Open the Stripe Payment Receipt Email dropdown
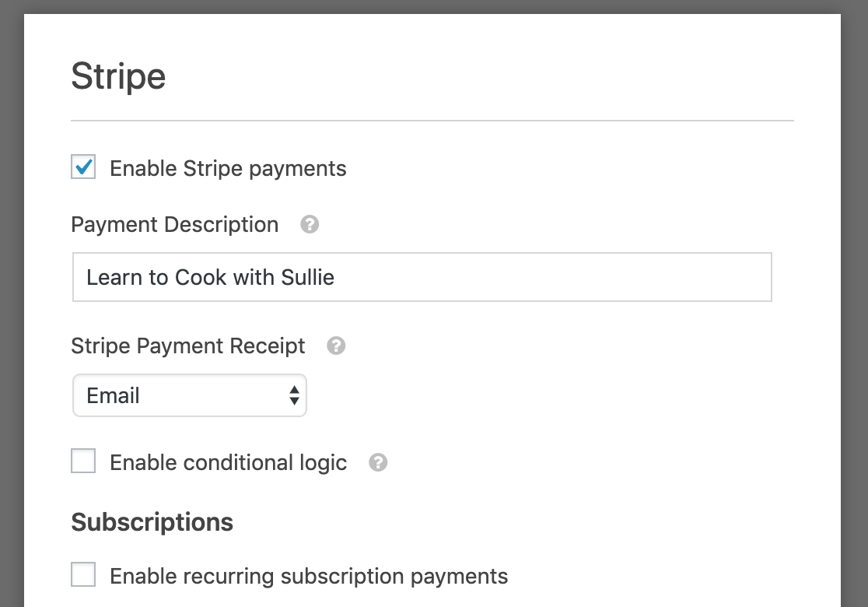 pos(189,395)
